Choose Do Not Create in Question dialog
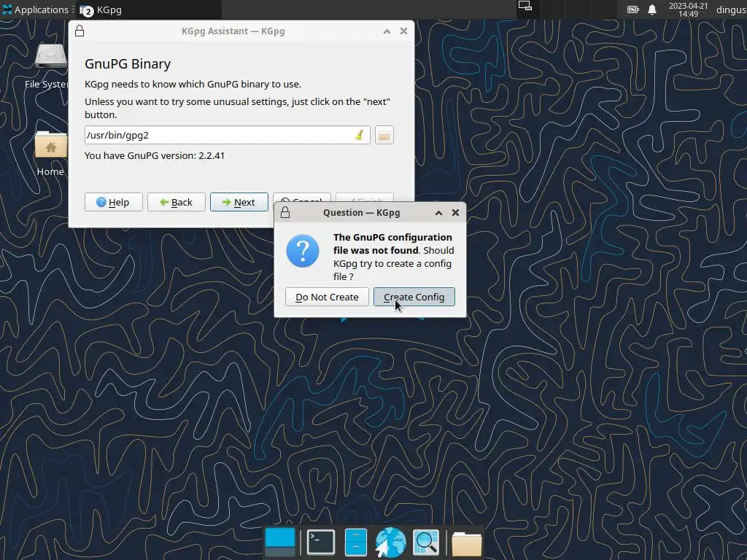 pos(327,297)
